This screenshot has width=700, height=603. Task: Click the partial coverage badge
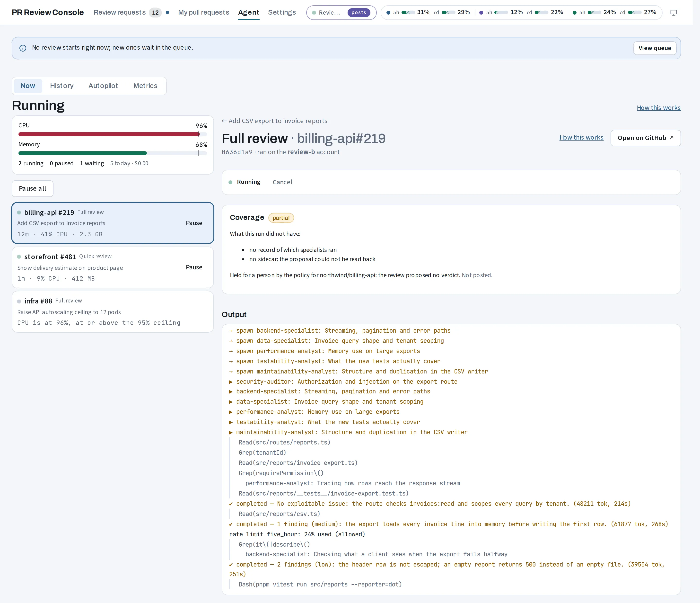pyautogui.click(x=281, y=218)
